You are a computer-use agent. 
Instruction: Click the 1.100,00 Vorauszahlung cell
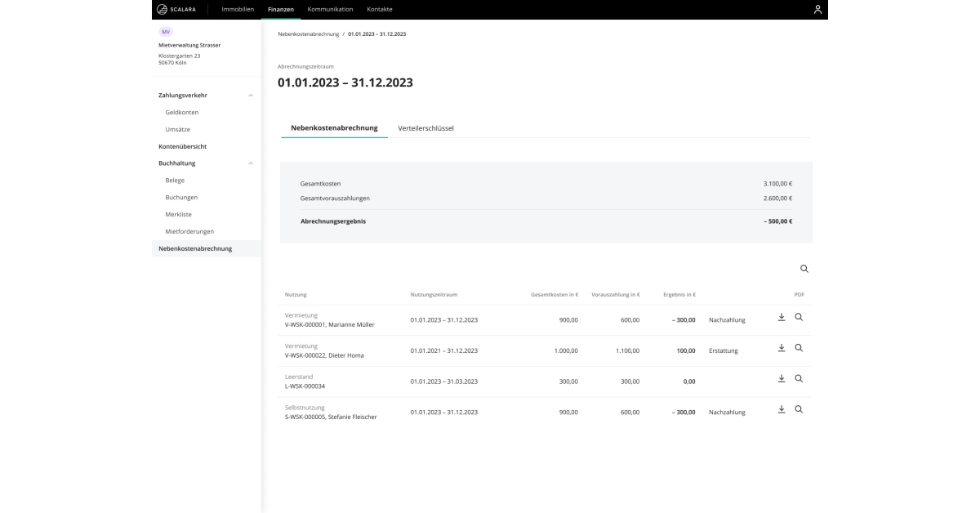[627, 350]
